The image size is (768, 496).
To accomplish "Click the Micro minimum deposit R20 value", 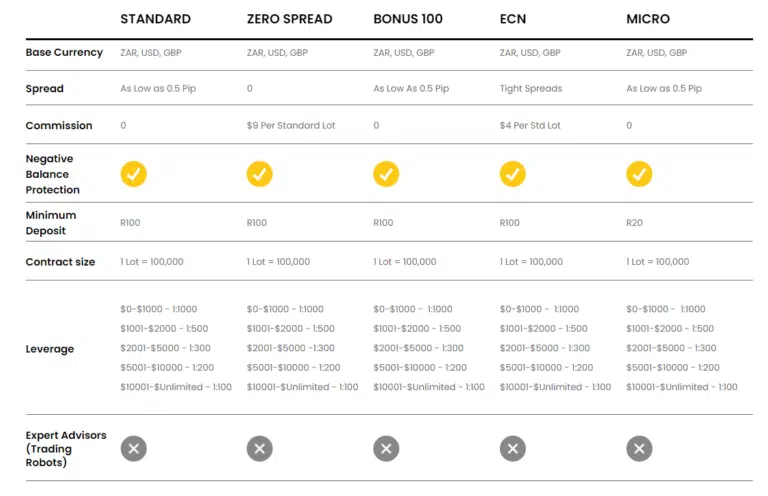I will coord(635,223).
